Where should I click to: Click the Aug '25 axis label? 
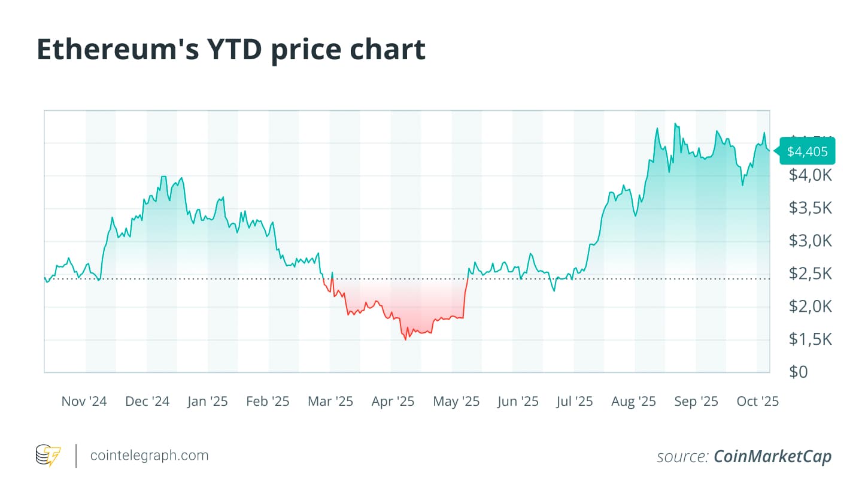(x=633, y=402)
